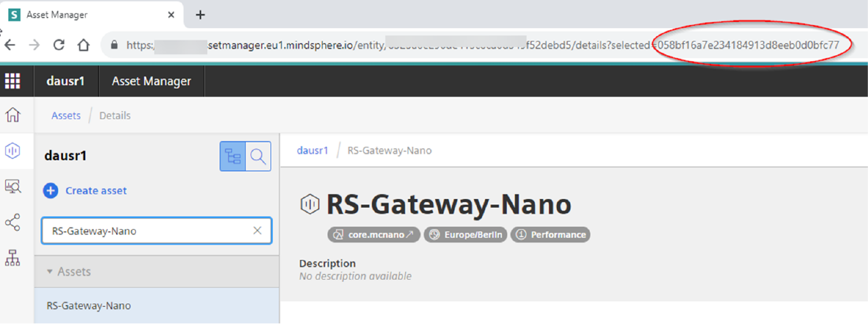Viewport: 868px width, 324px height.
Task: Select RS-Gateway-Nano in assets list
Action: (x=156, y=306)
